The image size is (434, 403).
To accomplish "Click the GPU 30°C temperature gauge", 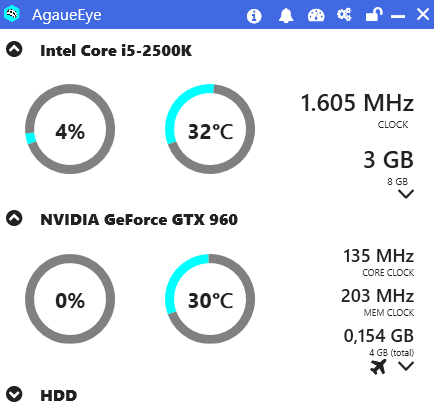I will tap(210, 299).
